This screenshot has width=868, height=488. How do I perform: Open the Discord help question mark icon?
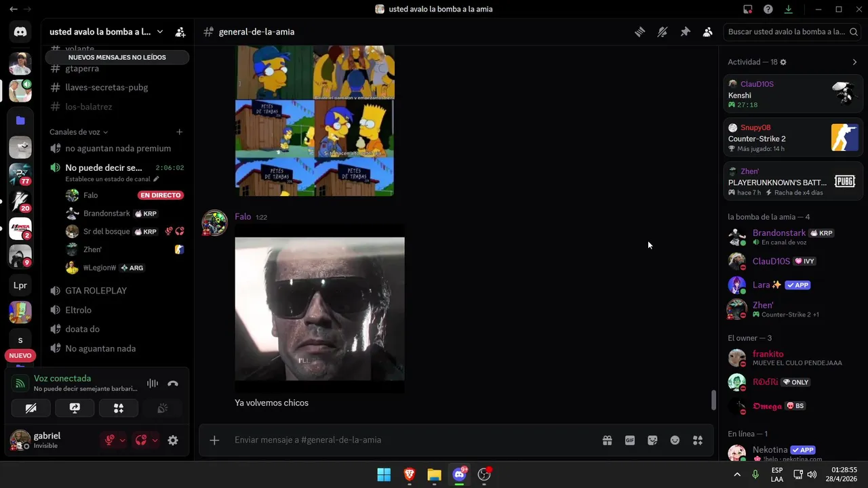point(768,9)
